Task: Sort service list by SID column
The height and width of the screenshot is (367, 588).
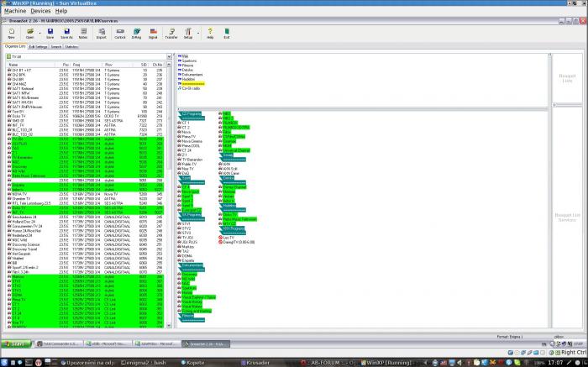Action: tap(141, 65)
